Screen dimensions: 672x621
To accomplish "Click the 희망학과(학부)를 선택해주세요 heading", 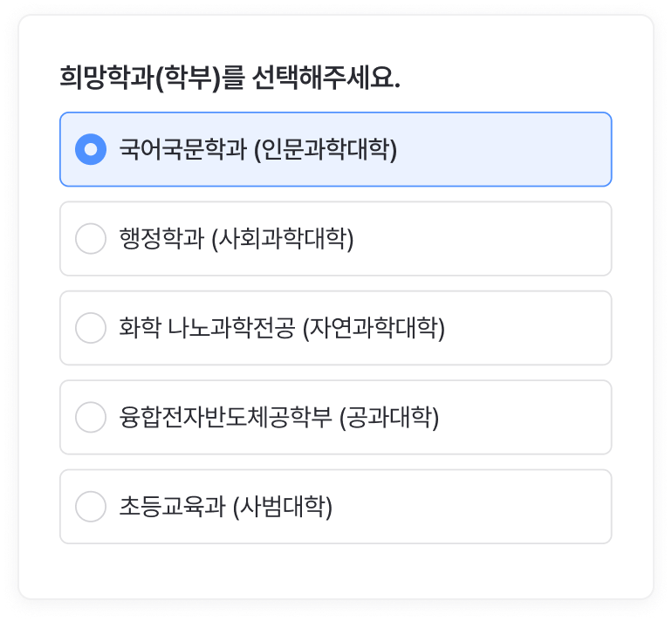I will [230, 78].
